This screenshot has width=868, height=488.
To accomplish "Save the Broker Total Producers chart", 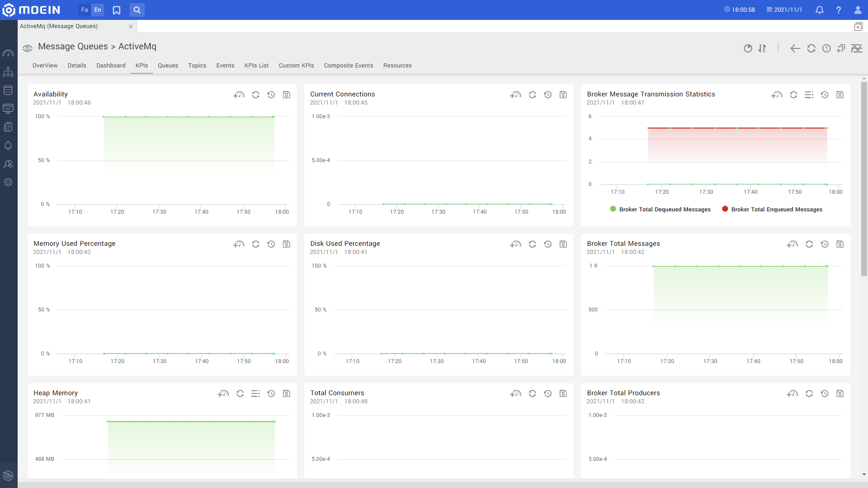I will tap(840, 394).
